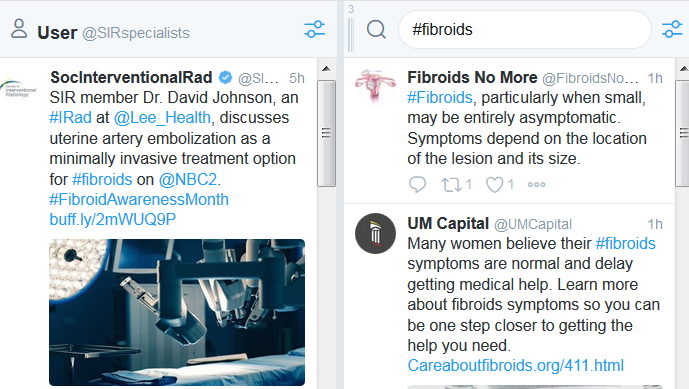Click the #FibroidAwarenessMonth hashtag

click(139, 199)
